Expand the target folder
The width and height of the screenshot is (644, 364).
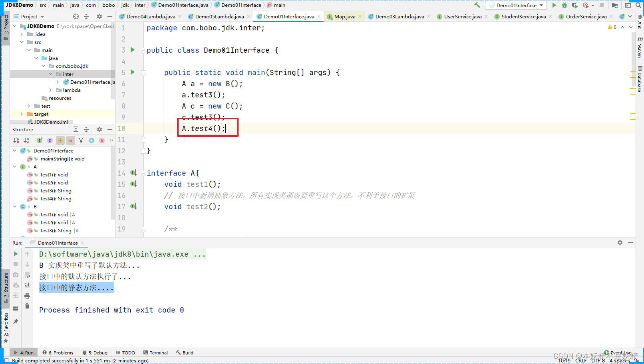[x=22, y=114]
